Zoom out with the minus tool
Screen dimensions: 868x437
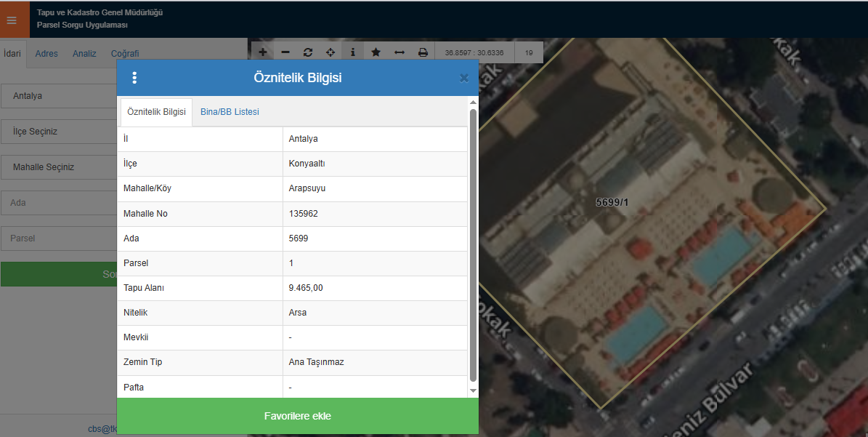[x=285, y=52]
